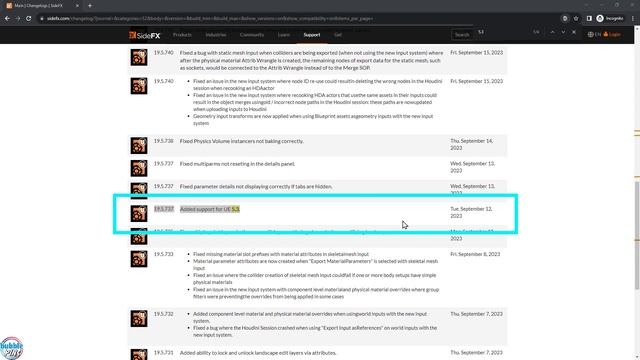
Task: Click 'Added support for UE 5.3' entry
Action: click(210, 209)
